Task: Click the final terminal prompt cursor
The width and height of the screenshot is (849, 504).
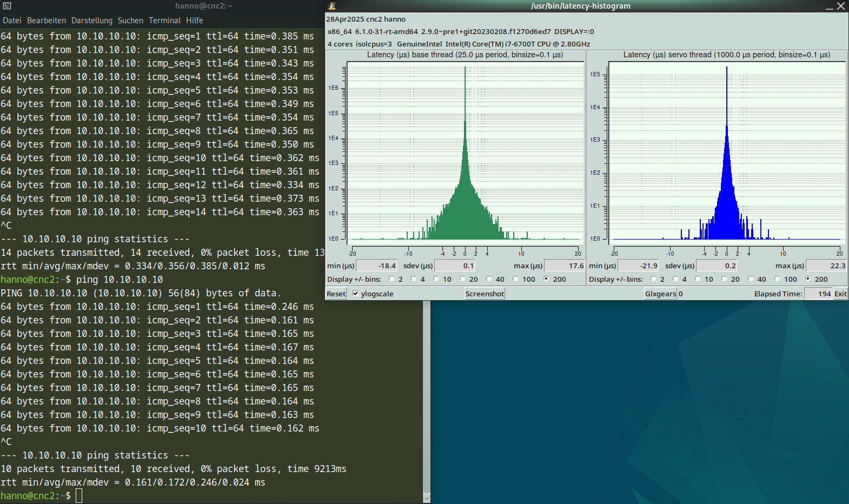Action: [79, 496]
